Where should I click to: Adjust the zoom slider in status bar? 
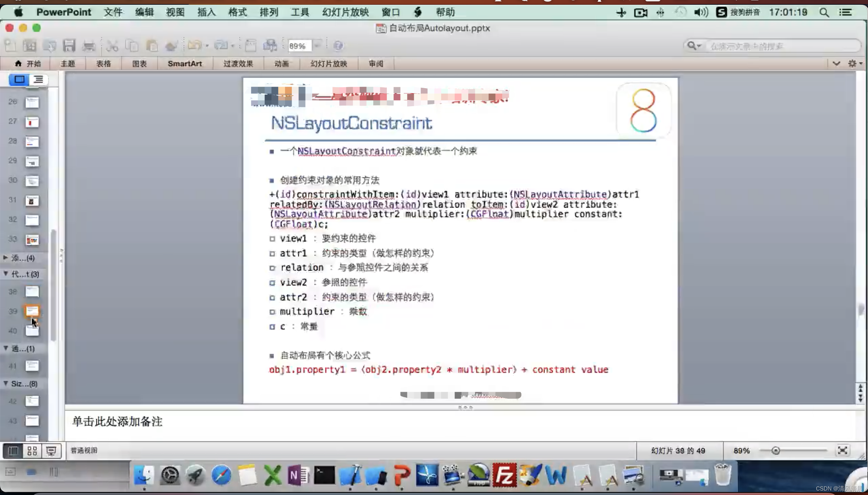775,451
